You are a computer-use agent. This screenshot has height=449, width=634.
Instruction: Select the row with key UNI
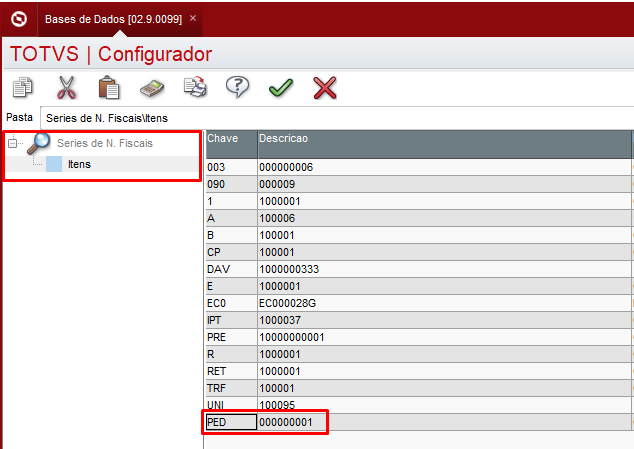coord(418,405)
